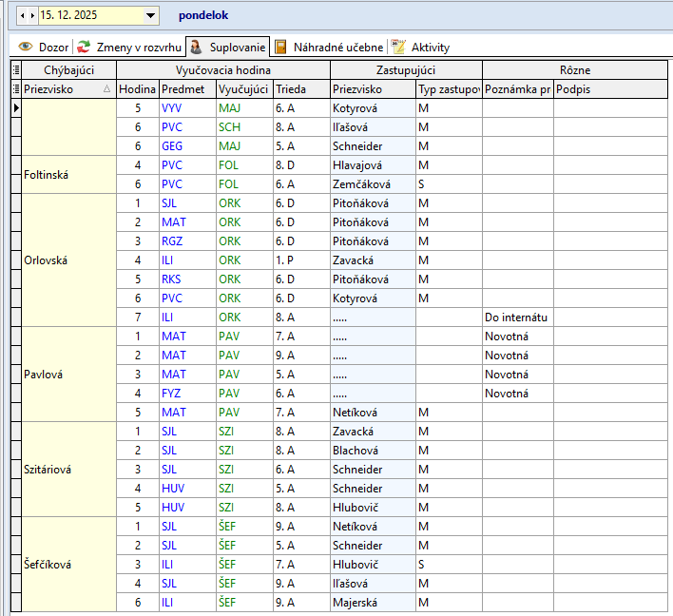Screen dimensions: 673x616
Task: Click the grid icon left of Chýbajúci header
Action: tap(15, 70)
